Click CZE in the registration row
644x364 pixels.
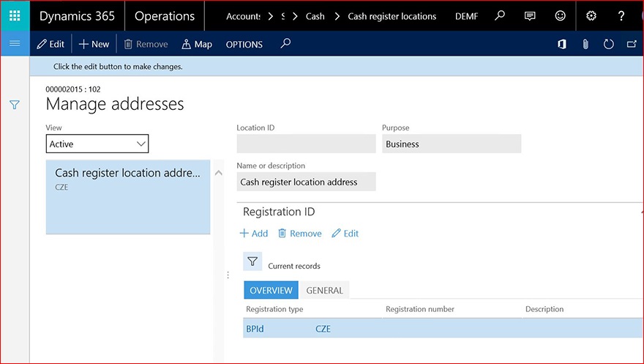[x=323, y=329]
